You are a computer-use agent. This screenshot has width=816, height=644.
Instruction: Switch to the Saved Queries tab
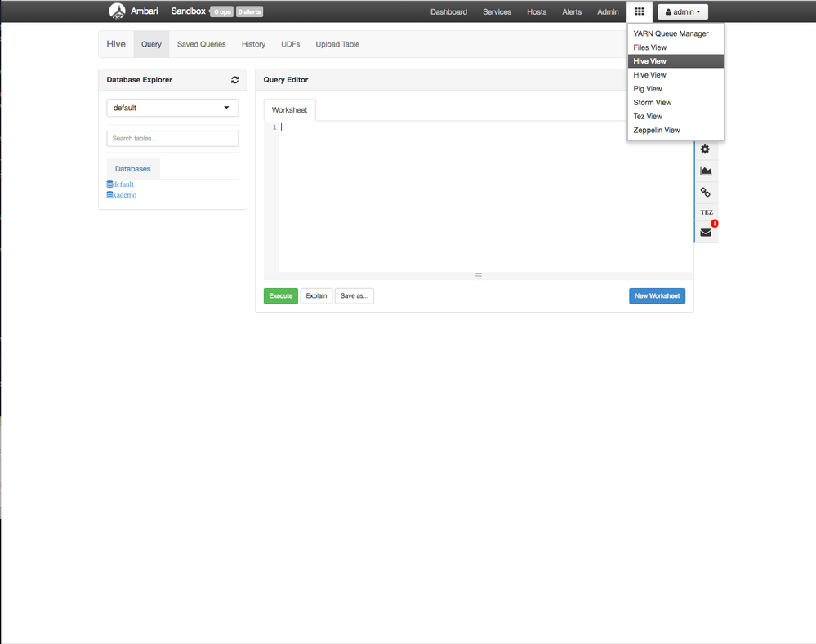[202, 44]
